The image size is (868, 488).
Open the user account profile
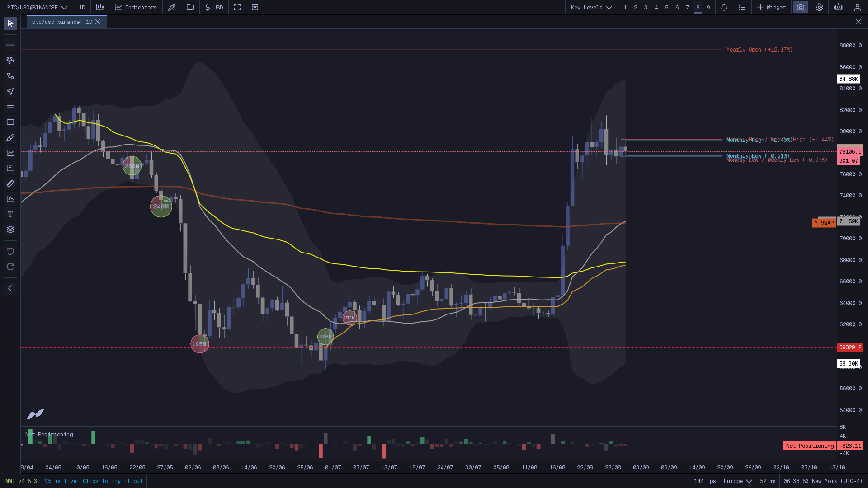click(x=858, y=7)
